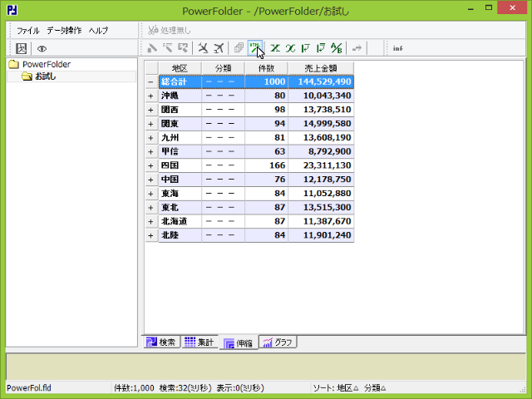Select the お試し folder in tree

pyautogui.click(x=39, y=76)
